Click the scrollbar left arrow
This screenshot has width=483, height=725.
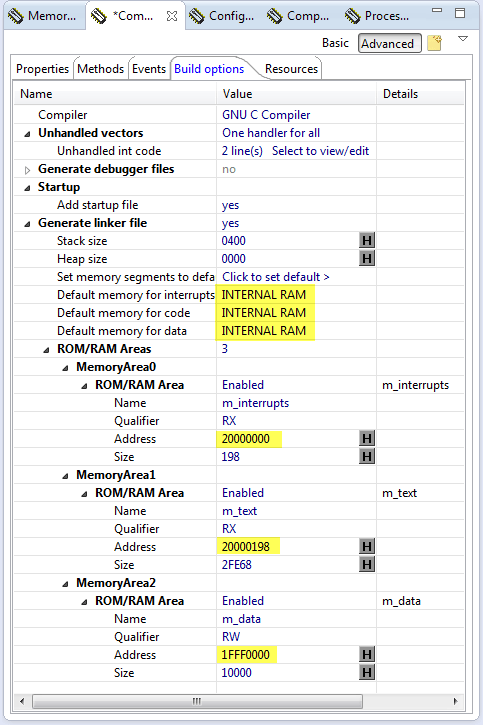[22, 701]
